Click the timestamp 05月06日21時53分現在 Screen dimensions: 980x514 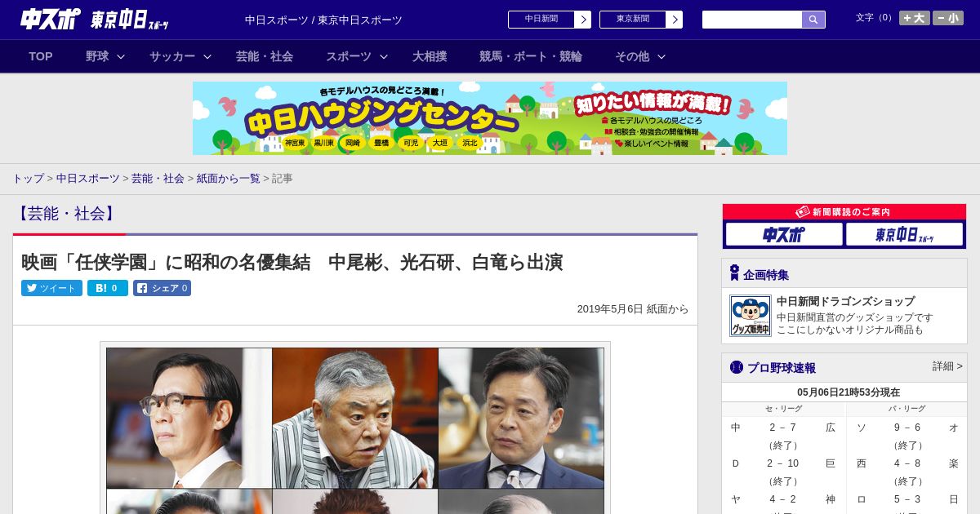pyautogui.click(x=849, y=392)
